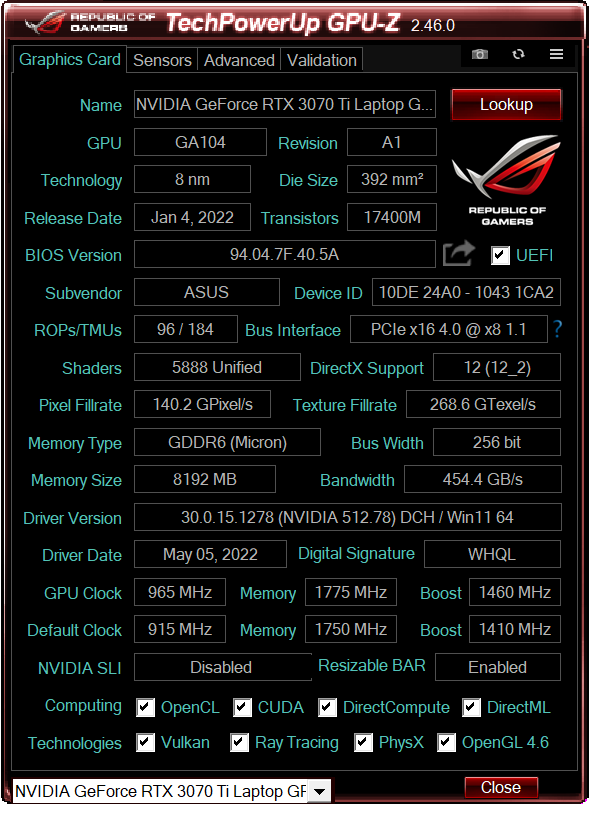This screenshot has width=600, height=835.
Task: Click the Close button
Action: (501, 787)
